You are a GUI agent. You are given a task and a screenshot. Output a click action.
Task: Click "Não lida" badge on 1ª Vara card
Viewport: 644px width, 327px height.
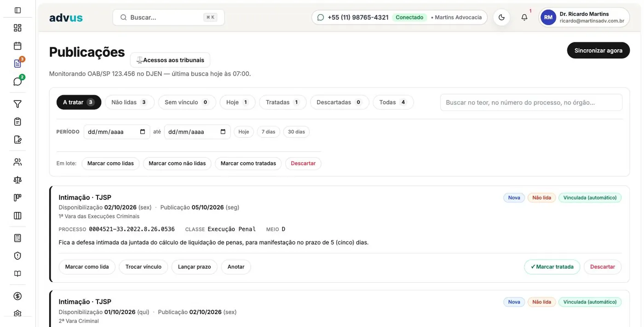point(542,198)
